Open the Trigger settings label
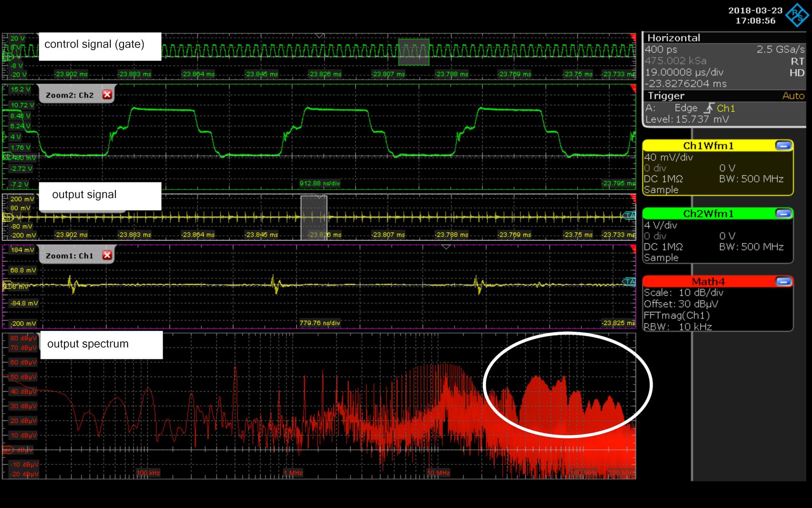 [x=666, y=96]
